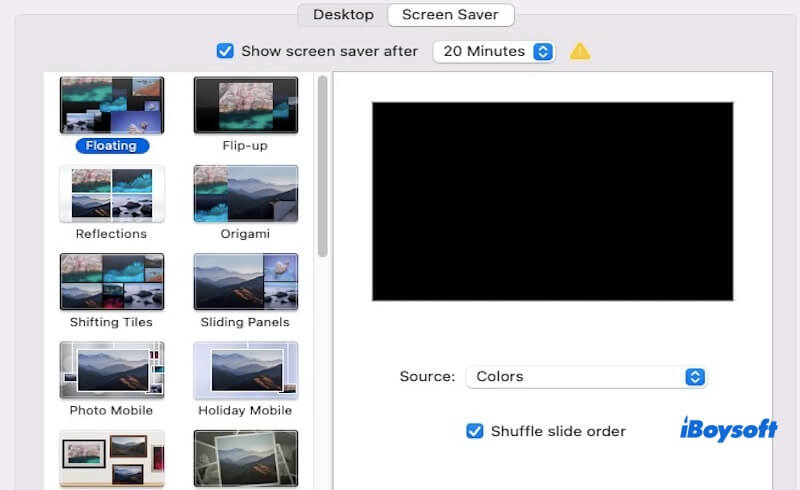Switch to the Desktop tab

point(343,15)
